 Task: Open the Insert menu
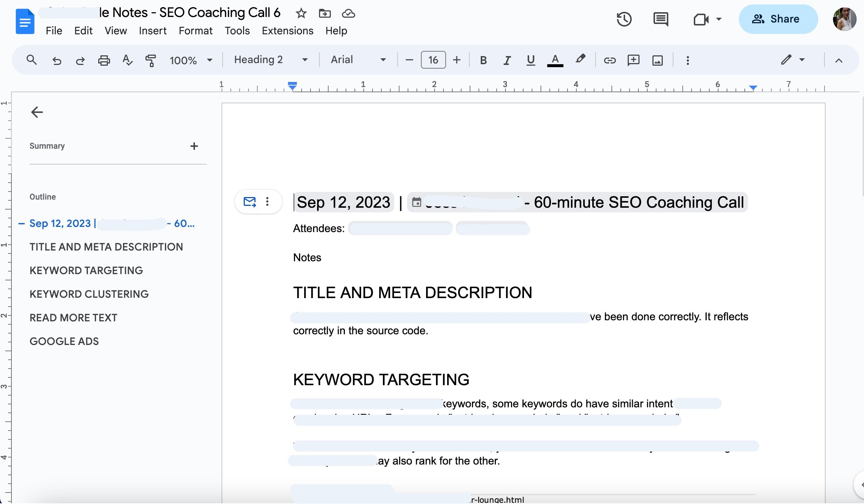152,31
